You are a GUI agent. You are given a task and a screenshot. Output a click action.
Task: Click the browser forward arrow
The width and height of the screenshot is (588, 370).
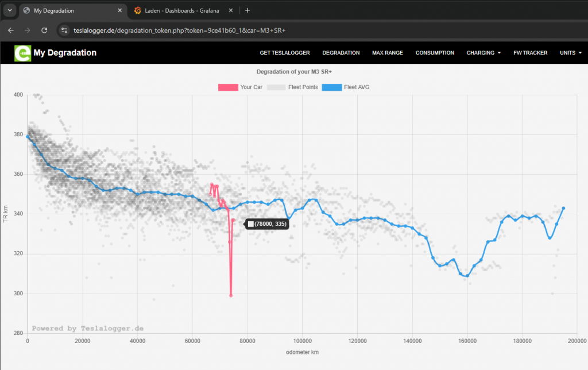[x=28, y=30]
